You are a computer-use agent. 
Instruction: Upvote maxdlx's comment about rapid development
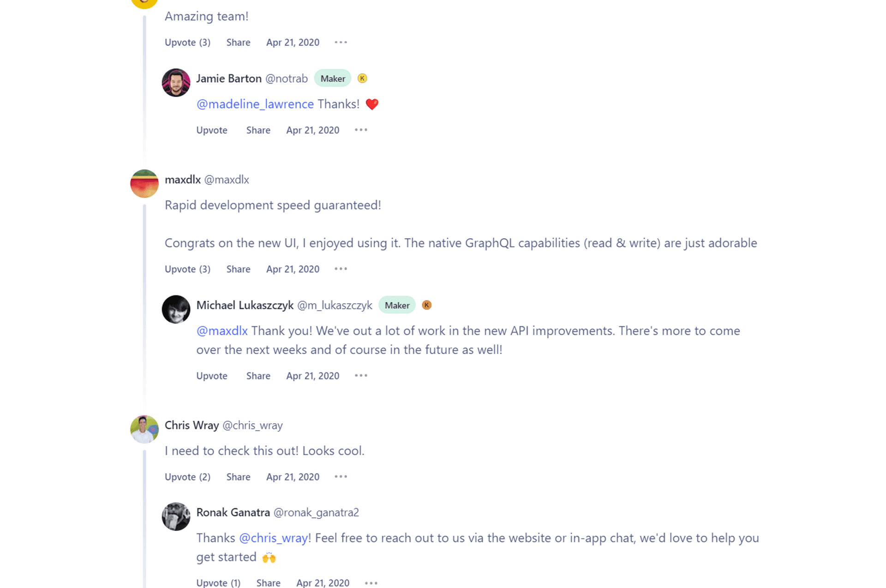pyautogui.click(x=187, y=269)
